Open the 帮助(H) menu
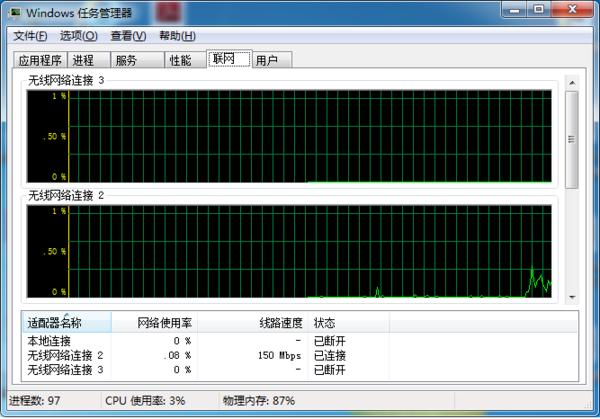Image resolution: width=600 pixels, height=419 pixels. coord(177,36)
